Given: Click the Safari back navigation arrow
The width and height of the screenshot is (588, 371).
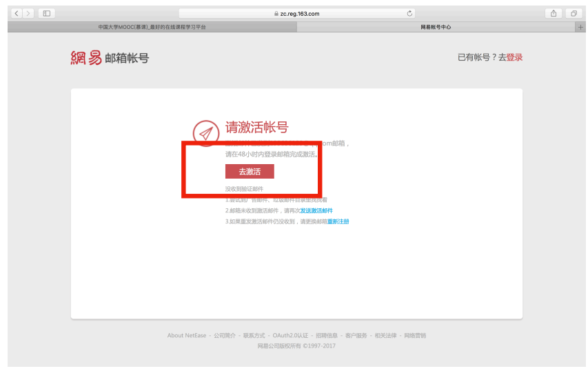Looking at the screenshot, I should click(x=17, y=13).
